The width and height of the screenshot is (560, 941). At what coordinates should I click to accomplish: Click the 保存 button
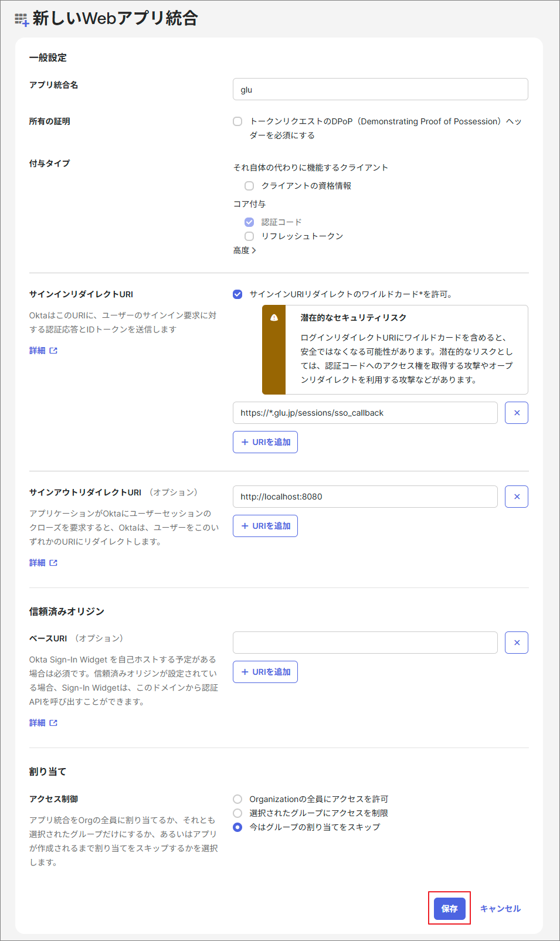pos(449,908)
